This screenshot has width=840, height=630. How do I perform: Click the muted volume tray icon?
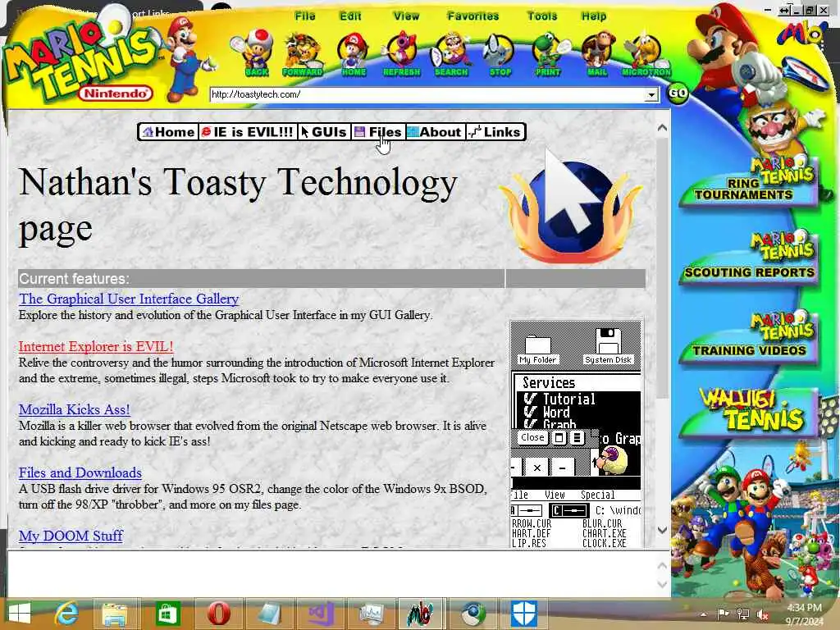762,614
